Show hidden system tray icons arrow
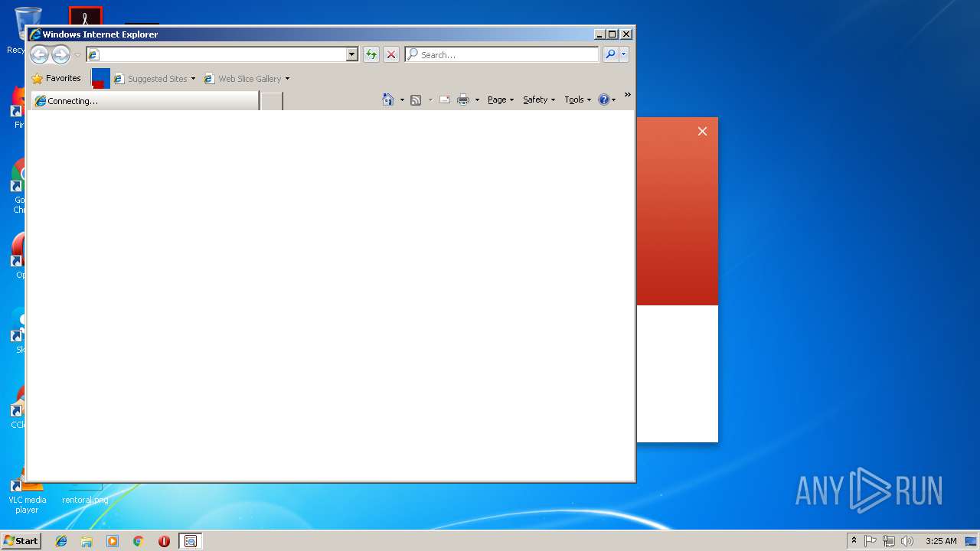Screen dimensions: 980x551 click(854, 540)
